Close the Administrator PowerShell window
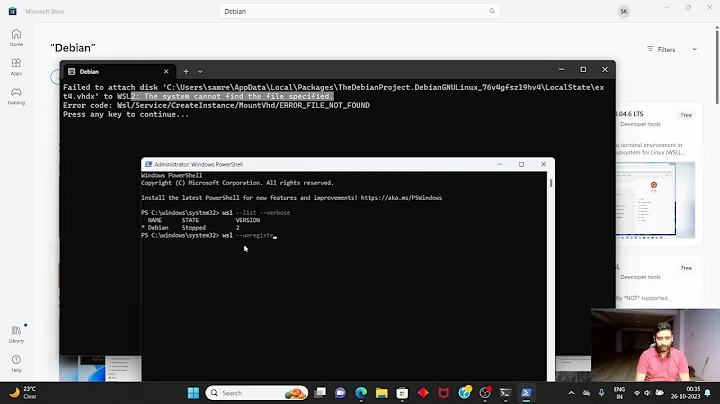Screen dimensions: 720x404 click(x=543, y=164)
